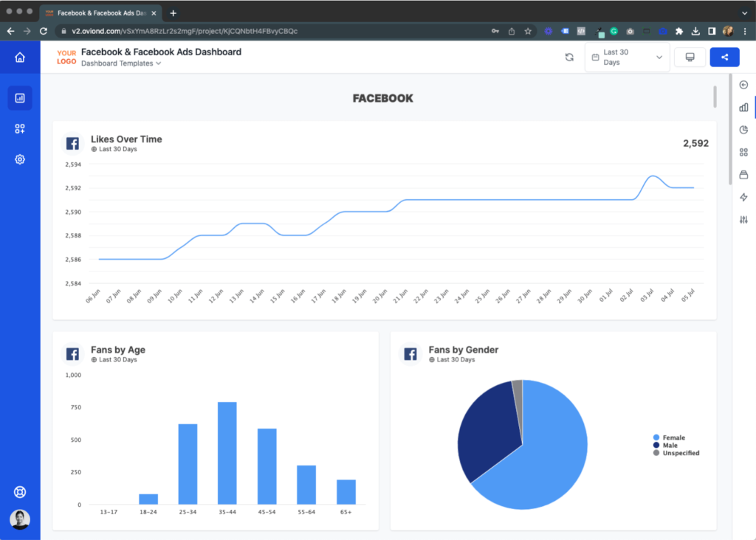Click the browser address bar URL
Screen dimensions: 756x540
pyautogui.click(x=185, y=31)
